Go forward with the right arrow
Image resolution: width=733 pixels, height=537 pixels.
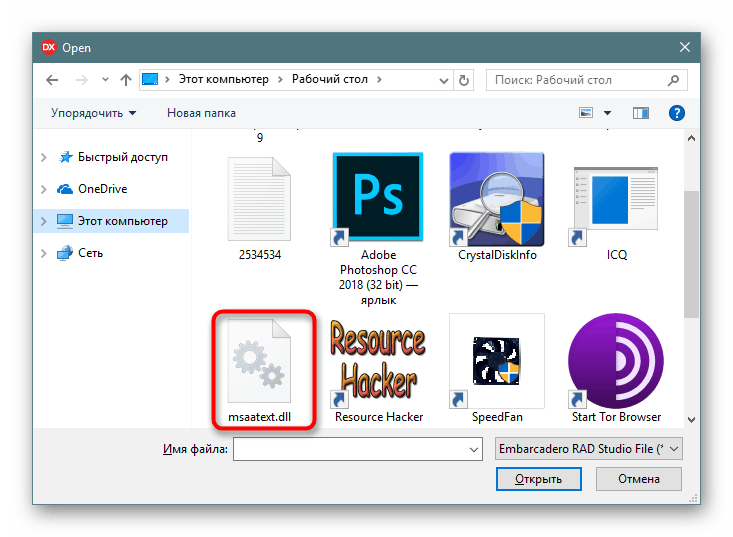(x=82, y=80)
